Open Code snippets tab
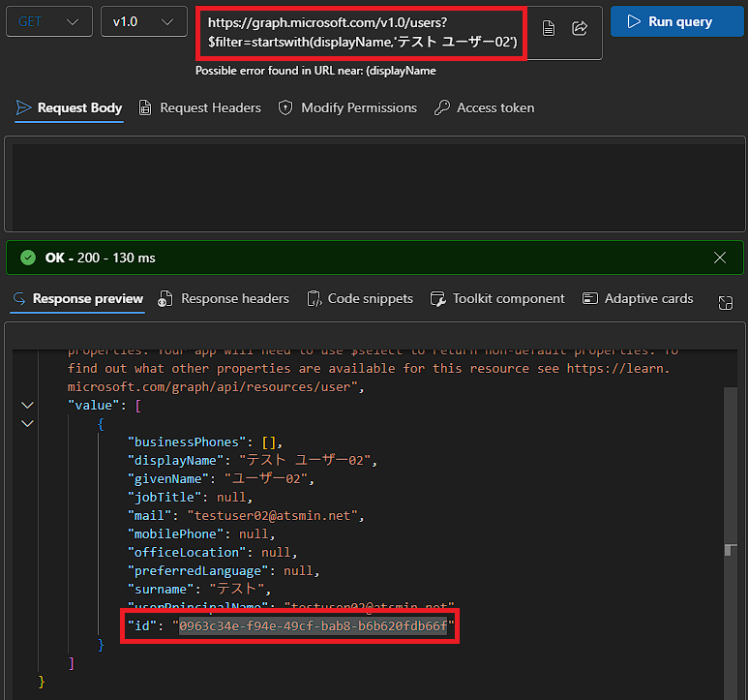This screenshot has width=748, height=700. click(360, 299)
